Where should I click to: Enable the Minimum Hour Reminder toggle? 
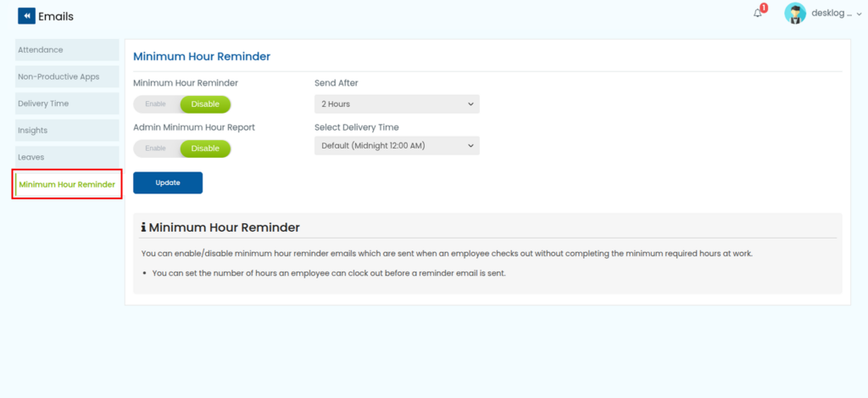[x=156, y=104]
